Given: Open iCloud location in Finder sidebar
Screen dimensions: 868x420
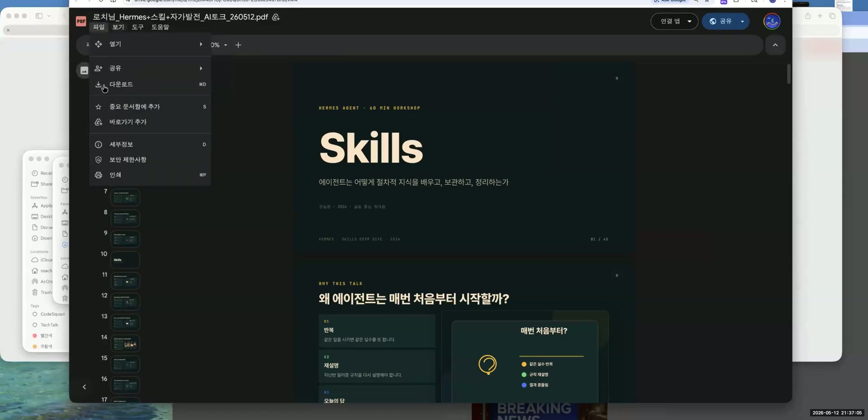Looking at the screenshot, I should click(43, 260).
